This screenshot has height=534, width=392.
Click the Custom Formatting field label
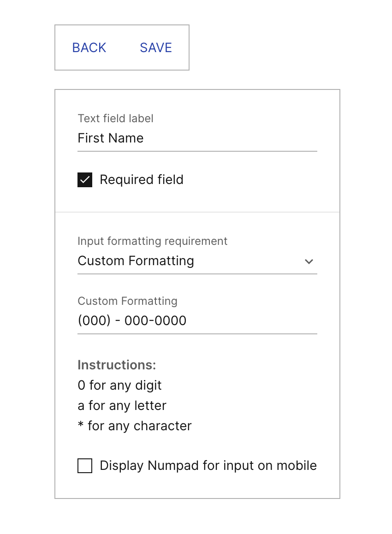click(x=127, y=301)
